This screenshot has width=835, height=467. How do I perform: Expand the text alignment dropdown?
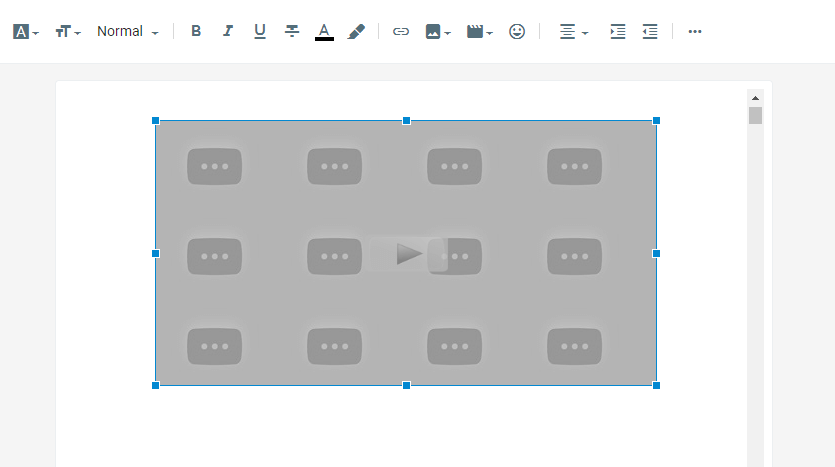[573, 31]
